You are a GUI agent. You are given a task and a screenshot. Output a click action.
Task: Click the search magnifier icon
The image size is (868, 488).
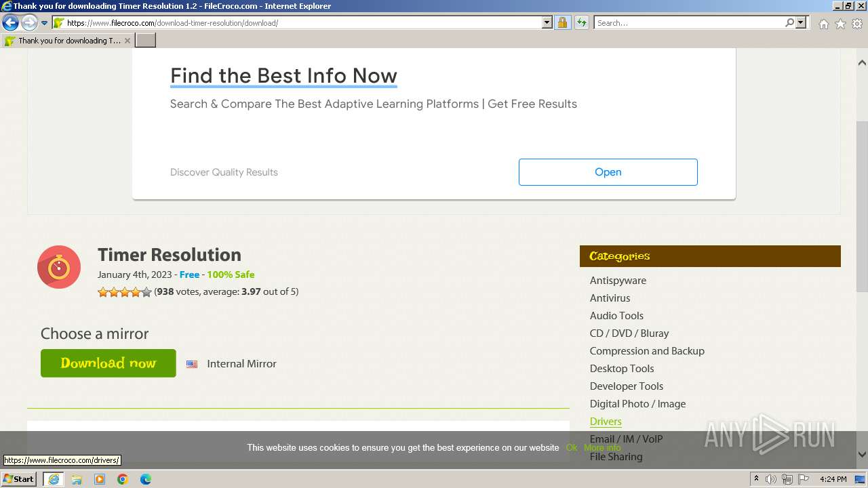pyautogui.click(x=789, y=22)
